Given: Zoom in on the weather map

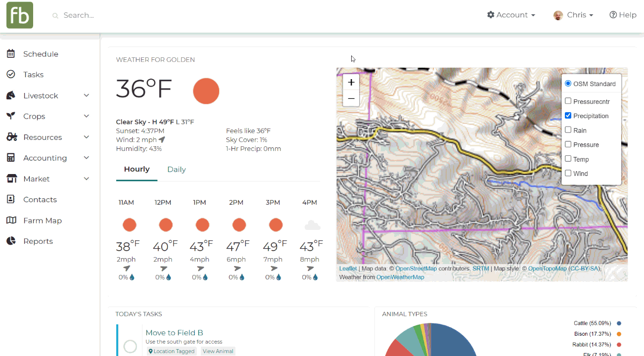Looking at the screenshot, I should click(351, 83).
